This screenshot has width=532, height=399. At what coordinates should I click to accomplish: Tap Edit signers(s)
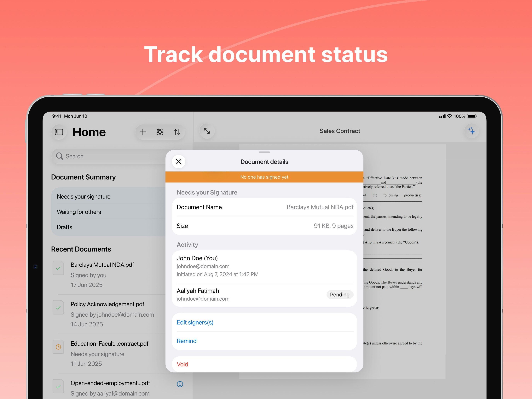click(195, 322)
